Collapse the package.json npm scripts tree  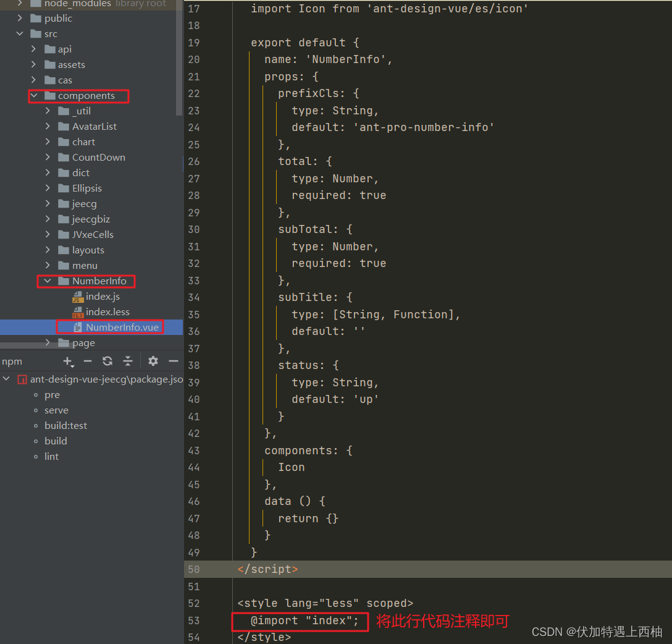(x=6, y=379)
